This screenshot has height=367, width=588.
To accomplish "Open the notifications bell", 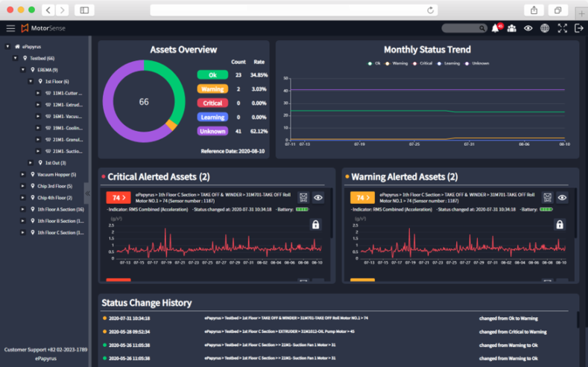I will (x=496, y=28).
